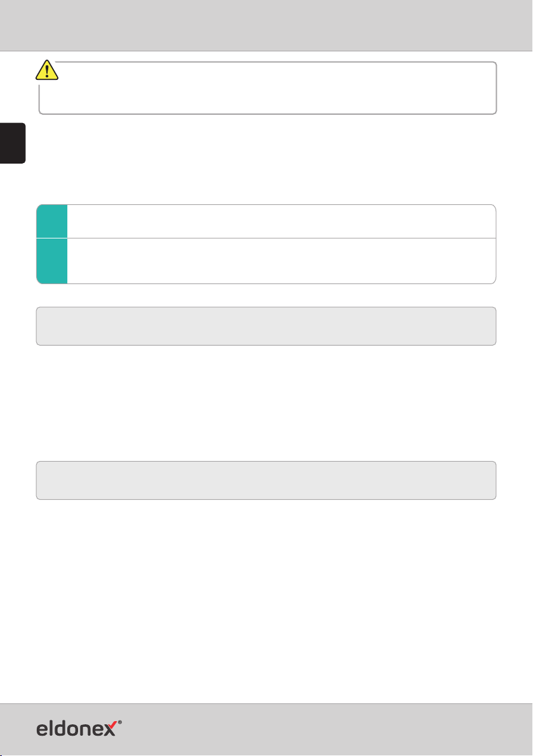The image size is (533, 756).
Task: Click blank area between the two gray boxes
Action: 266,403
